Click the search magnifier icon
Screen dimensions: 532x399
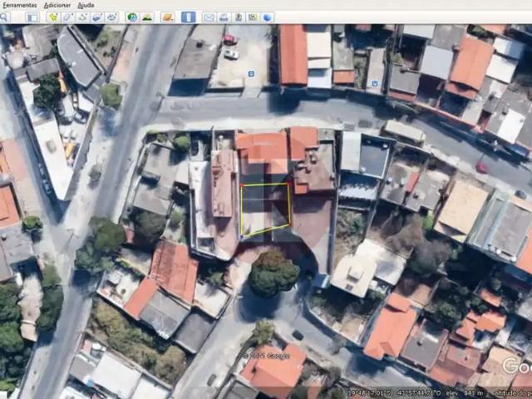point(4,17)
